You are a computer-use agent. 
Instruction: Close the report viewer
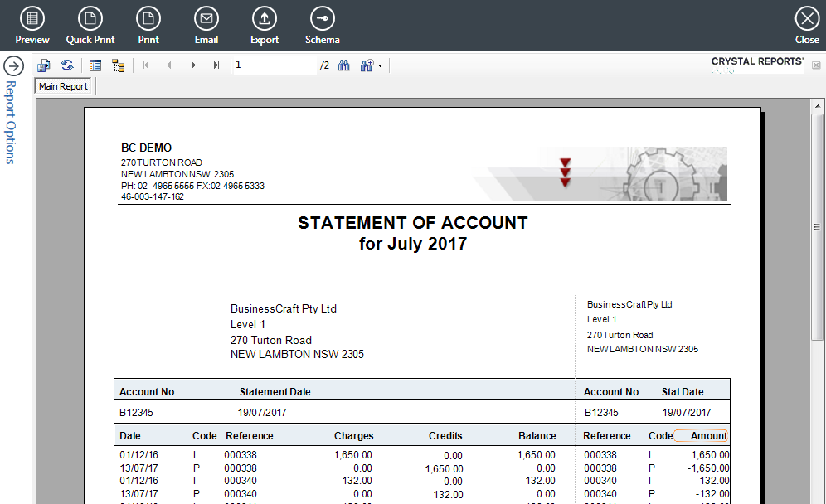point(807,25)
